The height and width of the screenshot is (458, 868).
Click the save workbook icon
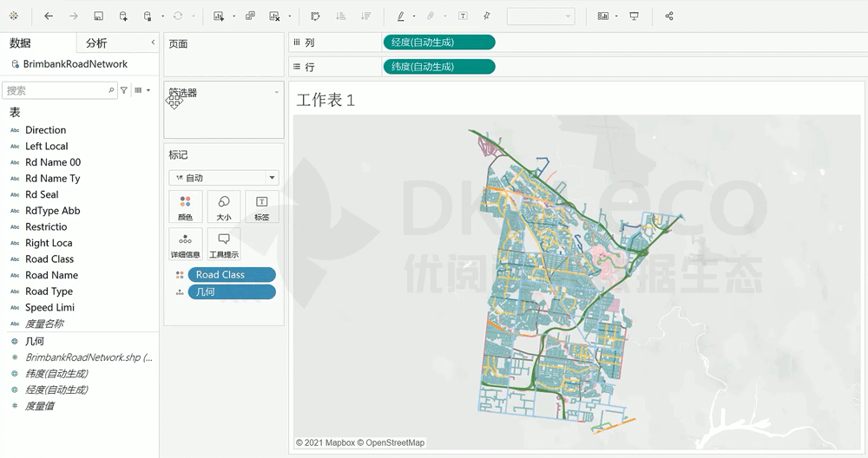point(98,16)
